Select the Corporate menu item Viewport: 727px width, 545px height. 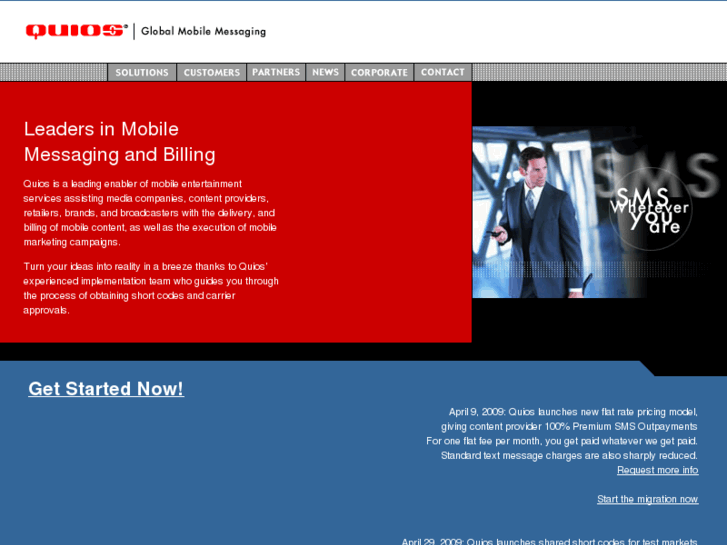[379, 72]
